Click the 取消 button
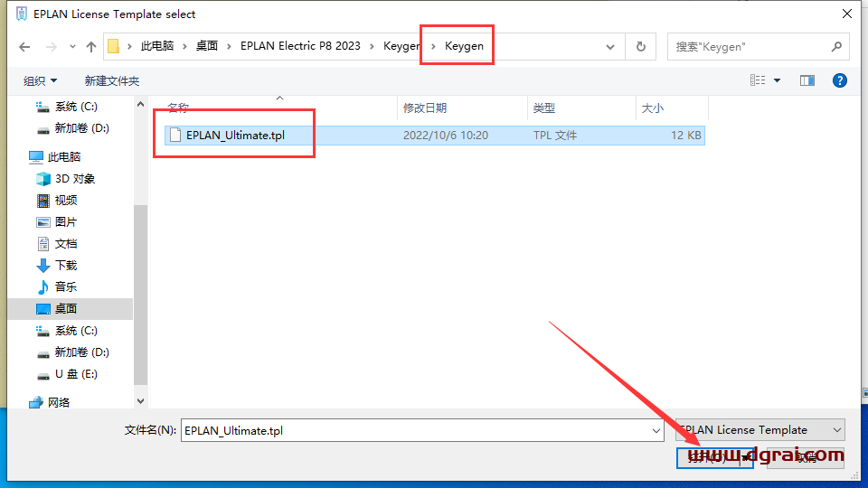The height and width of the screenshot is (488, 868). pos(806,457)
